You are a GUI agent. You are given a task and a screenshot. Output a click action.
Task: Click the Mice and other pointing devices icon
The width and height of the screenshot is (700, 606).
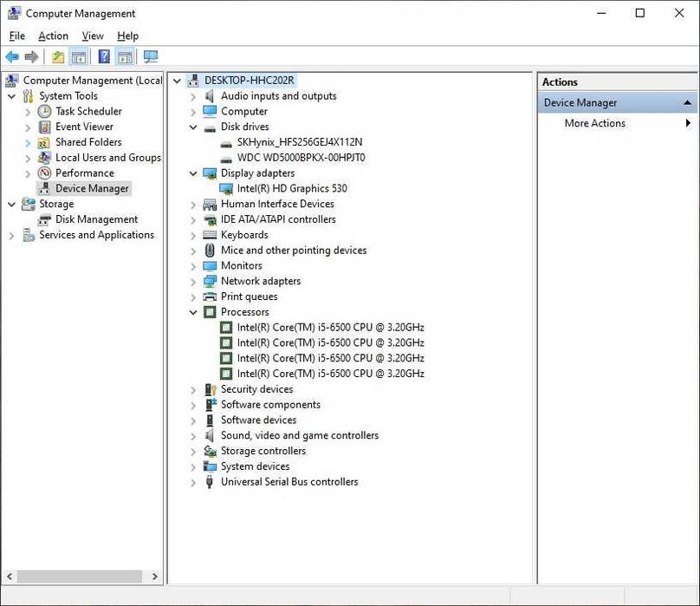(210, 251)
